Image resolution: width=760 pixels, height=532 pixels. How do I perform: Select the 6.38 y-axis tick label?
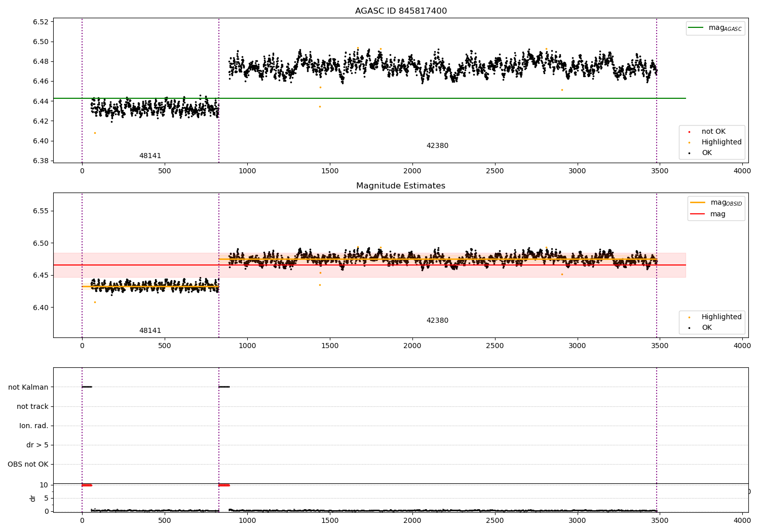[x=41, y=161]
